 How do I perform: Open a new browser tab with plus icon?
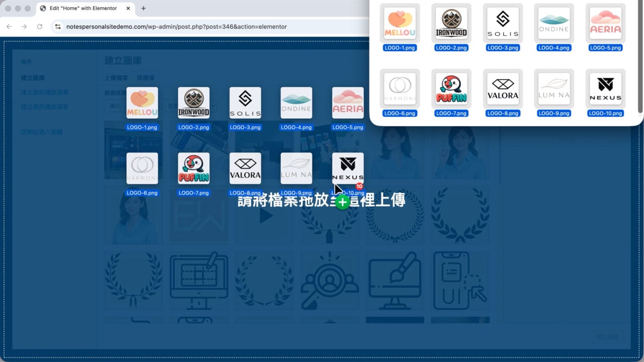[143, 9]
